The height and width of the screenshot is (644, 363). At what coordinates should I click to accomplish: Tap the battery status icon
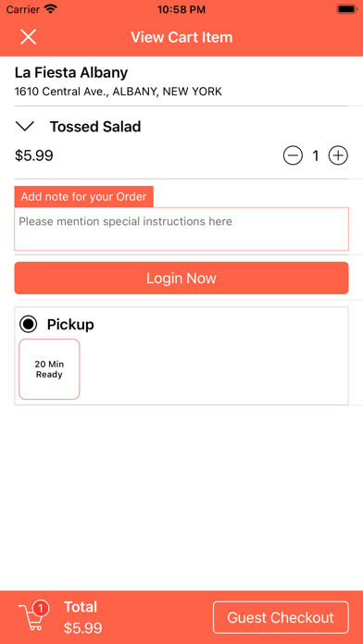coord(347,9)
